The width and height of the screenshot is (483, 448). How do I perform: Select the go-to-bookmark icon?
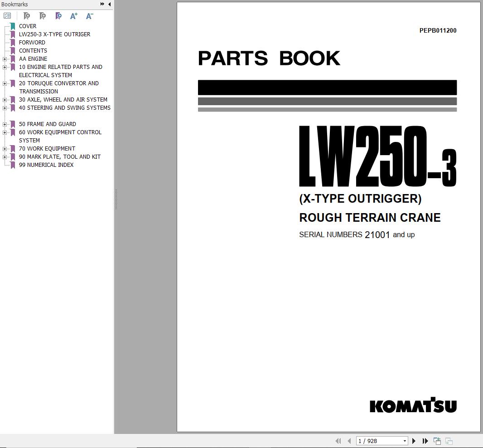coord(58,16)
